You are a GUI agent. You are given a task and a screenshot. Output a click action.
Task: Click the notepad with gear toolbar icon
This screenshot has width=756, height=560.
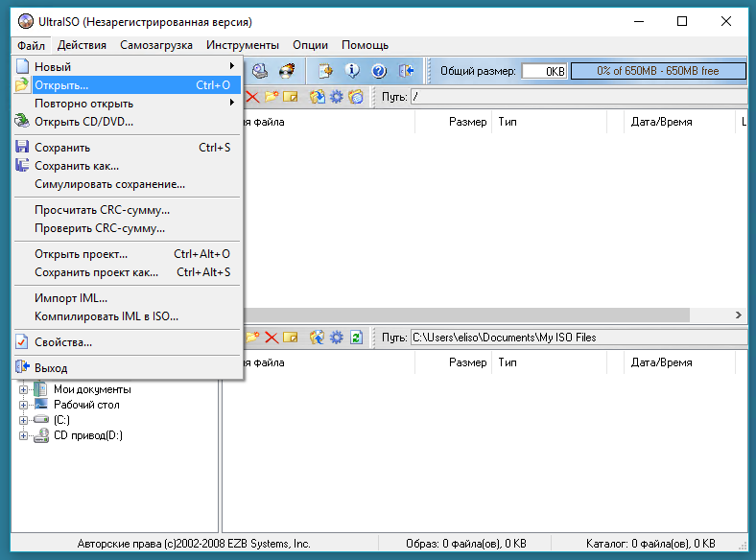pos(325,71)
